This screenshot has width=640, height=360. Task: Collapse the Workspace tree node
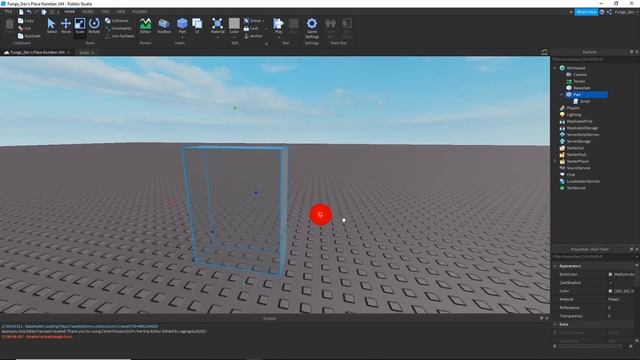pyautogui.click(x=555, y=68)
